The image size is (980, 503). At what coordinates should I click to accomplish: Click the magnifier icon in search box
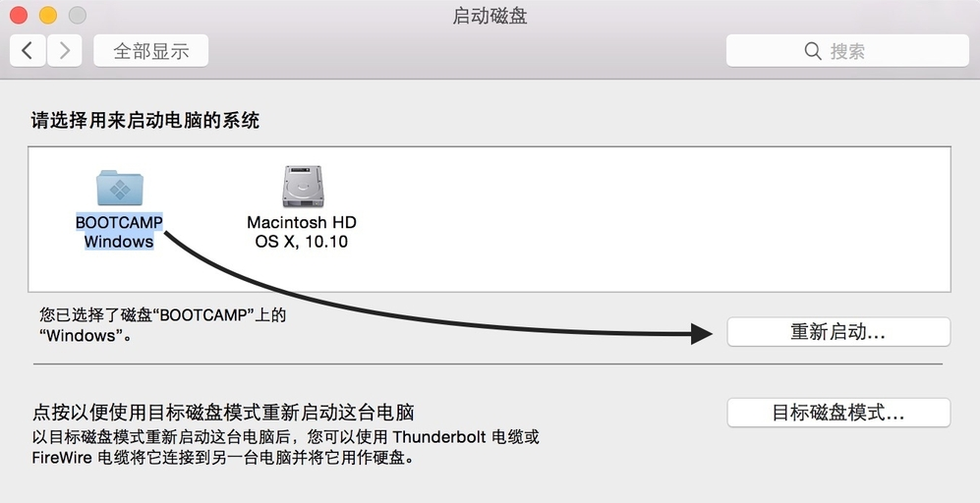pos(813,51)
